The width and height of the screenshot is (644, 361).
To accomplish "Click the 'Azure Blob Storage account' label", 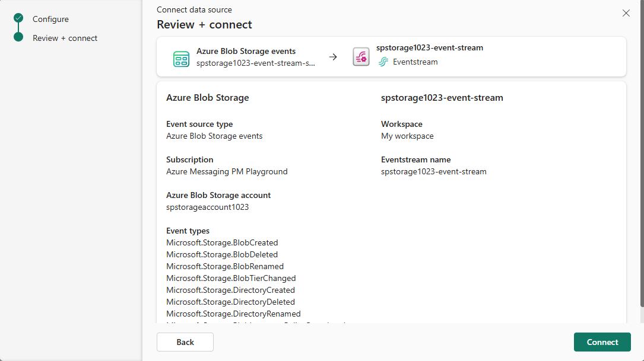I will pyautogui.click(x=218, y=195).
